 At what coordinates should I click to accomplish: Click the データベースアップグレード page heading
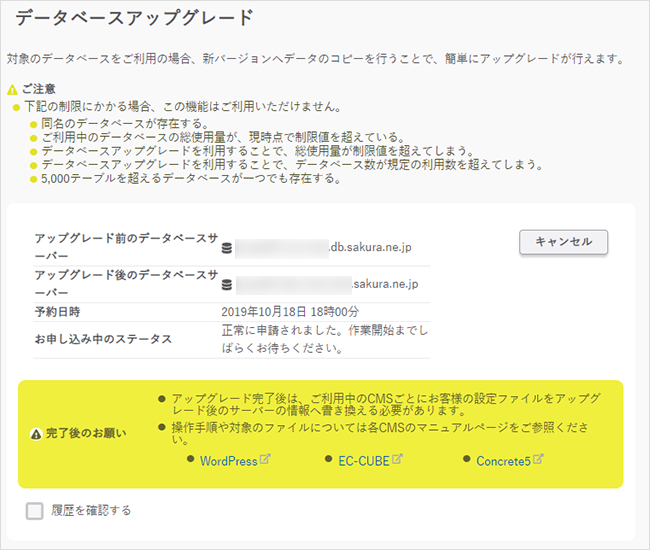tap(134, 18)
